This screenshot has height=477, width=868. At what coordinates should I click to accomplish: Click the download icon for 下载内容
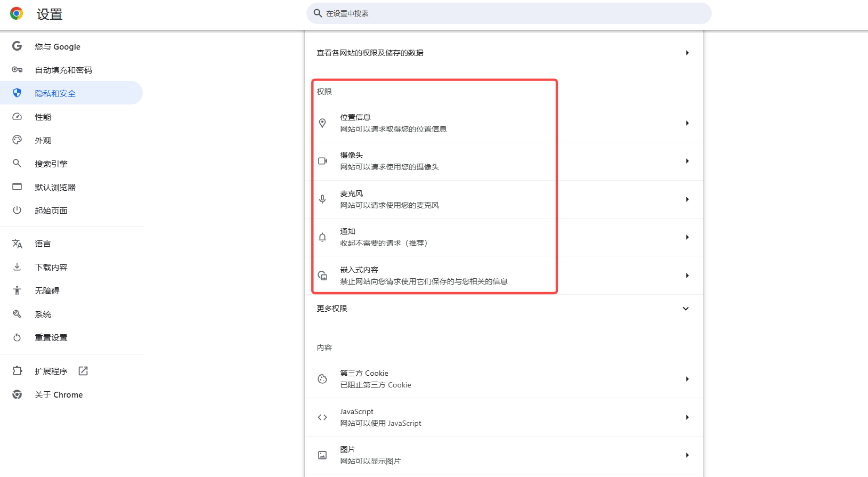pos(17,267)
